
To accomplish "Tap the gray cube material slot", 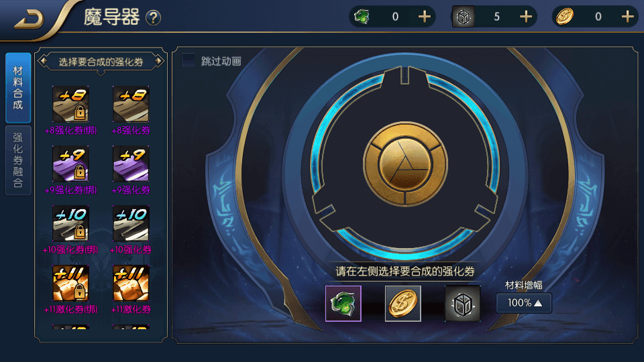I will [462, 304].
